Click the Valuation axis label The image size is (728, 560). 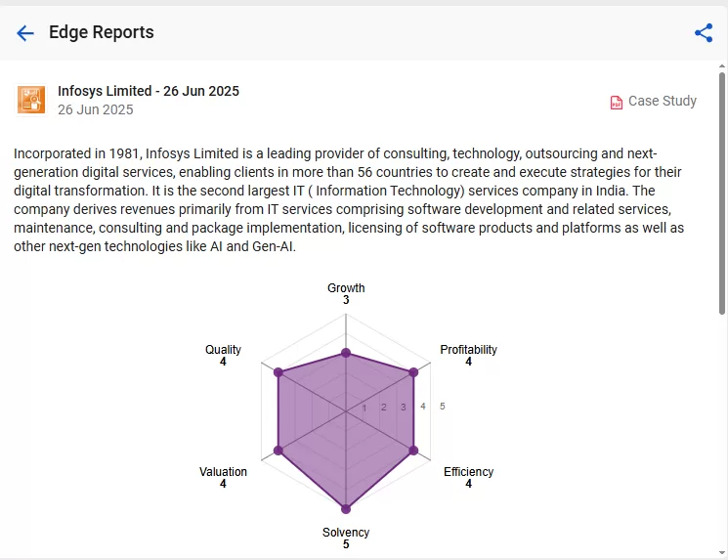pyautogui.click(x=223, y=472)
